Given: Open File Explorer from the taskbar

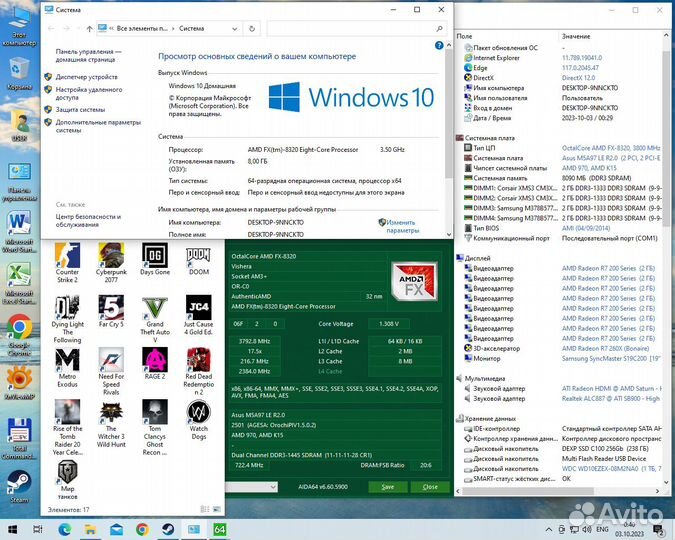Looking at the screenshot, I should 90,529.
